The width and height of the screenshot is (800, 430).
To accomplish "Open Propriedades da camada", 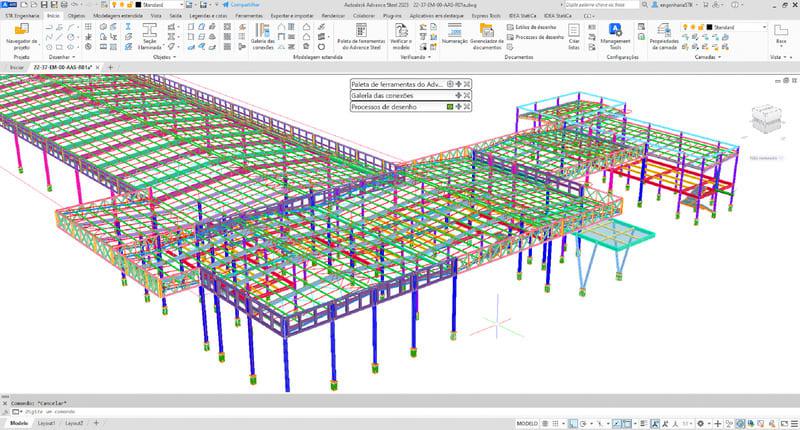I will (x=664, y=36).
